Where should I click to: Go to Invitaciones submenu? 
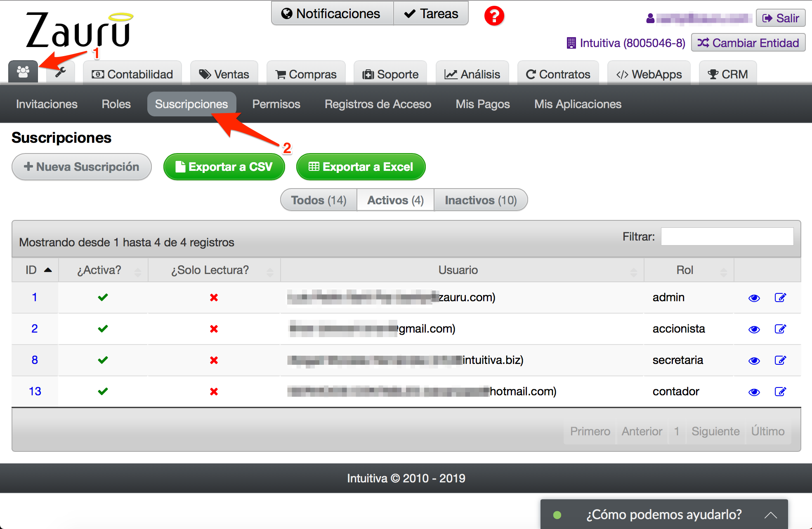click(x=47, y=104)
